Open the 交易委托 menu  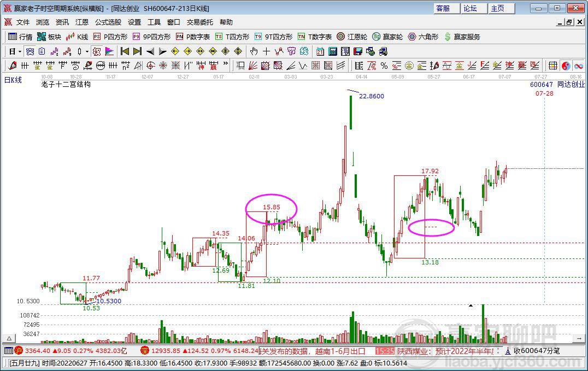pyautogui.click(x=199, y=22)
